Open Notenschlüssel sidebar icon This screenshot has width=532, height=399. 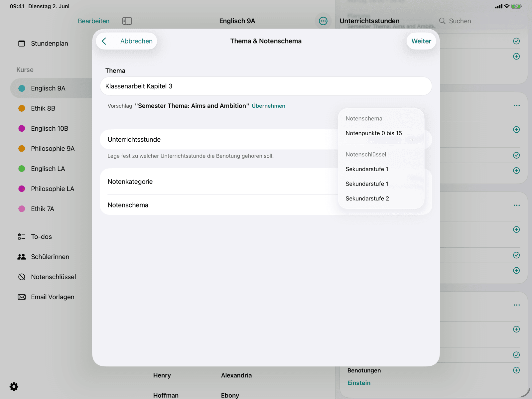pyautogui.click(x=22, y=277)
